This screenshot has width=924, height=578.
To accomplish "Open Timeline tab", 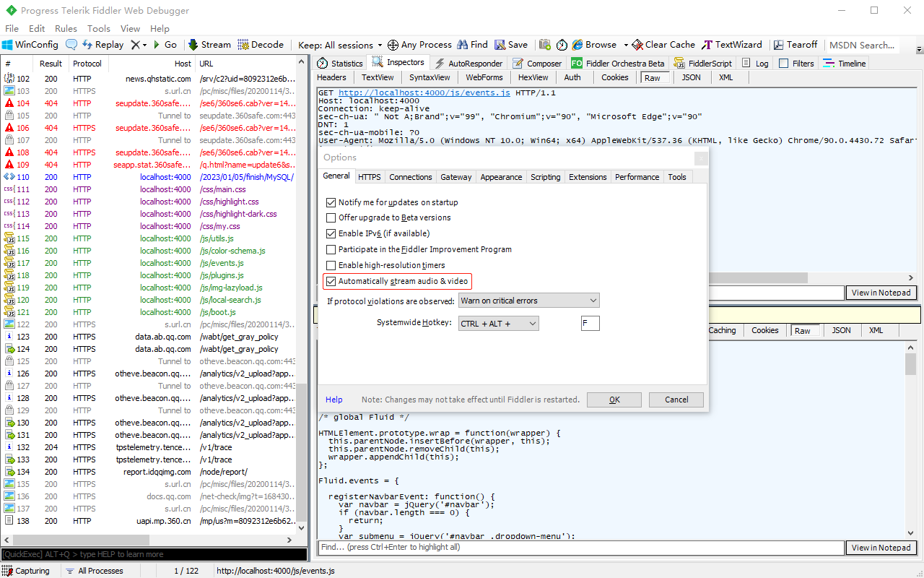I will (x=845, y=64).
